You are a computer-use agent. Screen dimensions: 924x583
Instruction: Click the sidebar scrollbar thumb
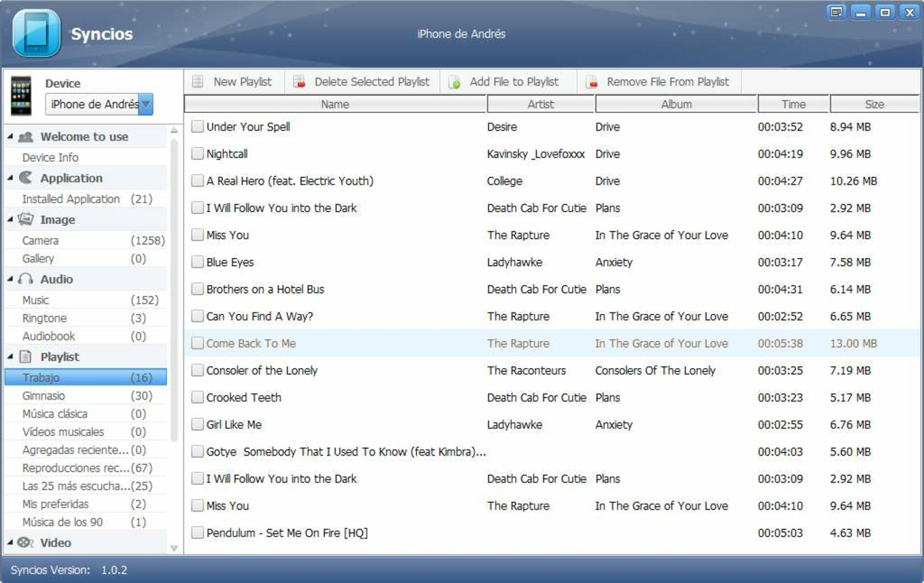[x=174, y=290]
